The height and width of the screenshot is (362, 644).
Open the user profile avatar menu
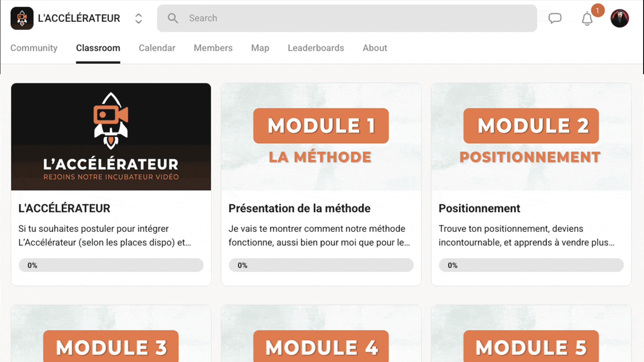[620, 18]
